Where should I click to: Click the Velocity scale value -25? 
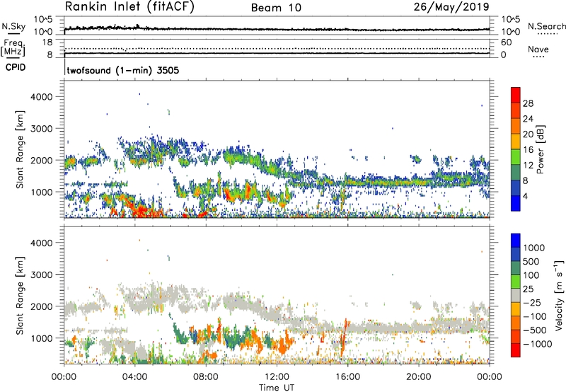533,302
